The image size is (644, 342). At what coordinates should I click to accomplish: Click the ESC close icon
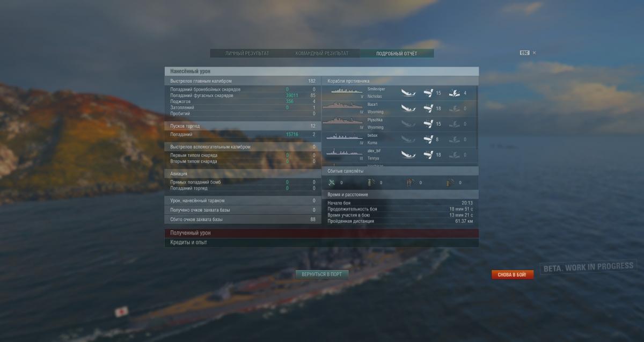(x=534, y=53)
